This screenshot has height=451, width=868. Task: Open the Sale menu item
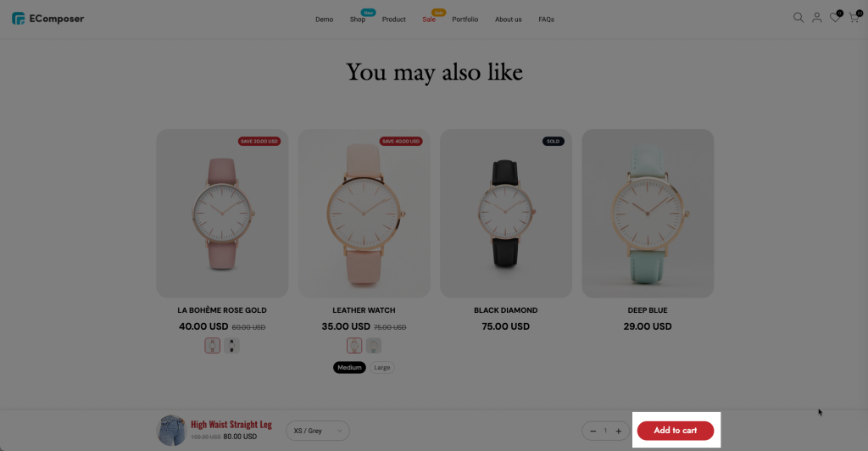tap(429, 19)
